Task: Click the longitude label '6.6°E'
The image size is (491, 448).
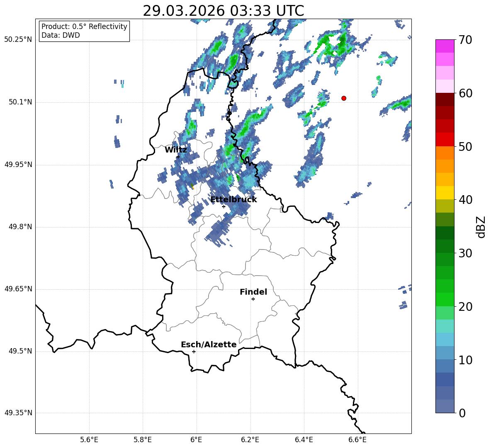Action: pyautogui.click(x=357, y=440)
